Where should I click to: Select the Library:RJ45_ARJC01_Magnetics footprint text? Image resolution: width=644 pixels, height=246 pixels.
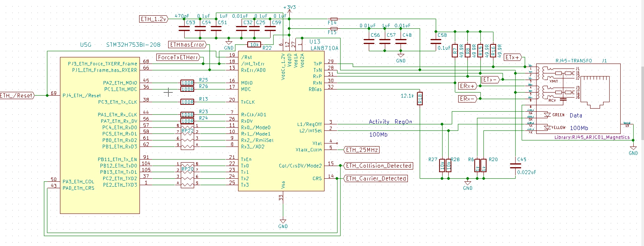(x=592, y=137)
